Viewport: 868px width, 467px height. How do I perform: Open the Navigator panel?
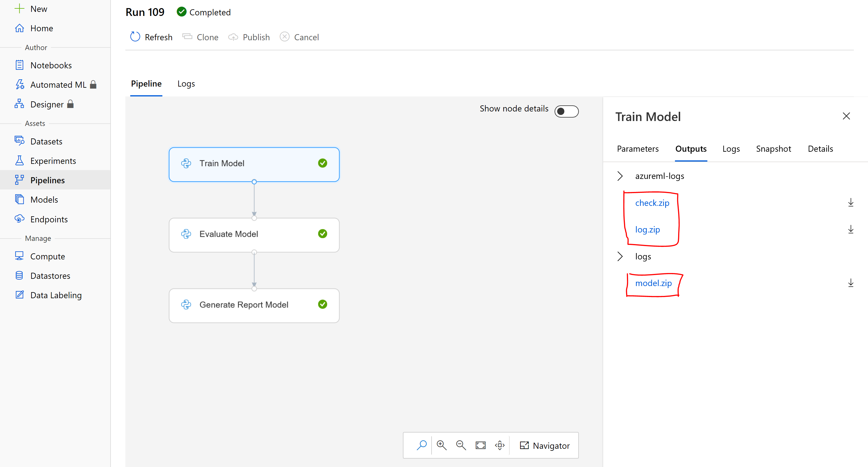[x=543, y=445]
